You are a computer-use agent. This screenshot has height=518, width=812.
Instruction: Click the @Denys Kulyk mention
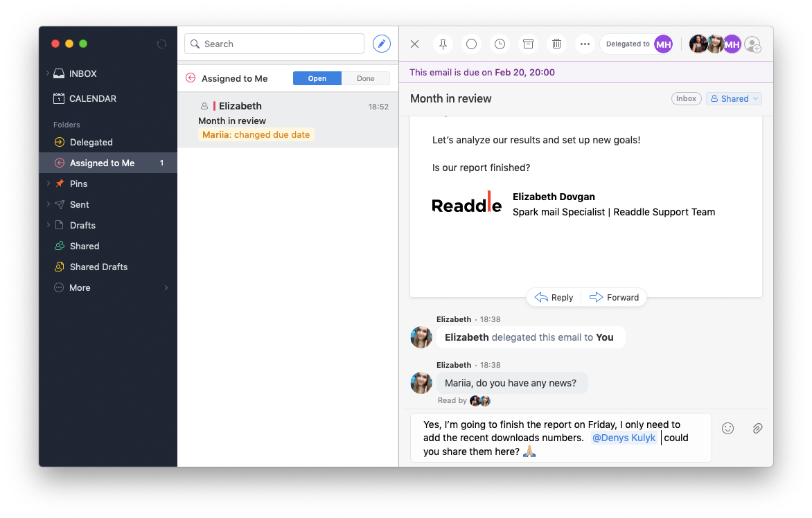pos(624,438)
